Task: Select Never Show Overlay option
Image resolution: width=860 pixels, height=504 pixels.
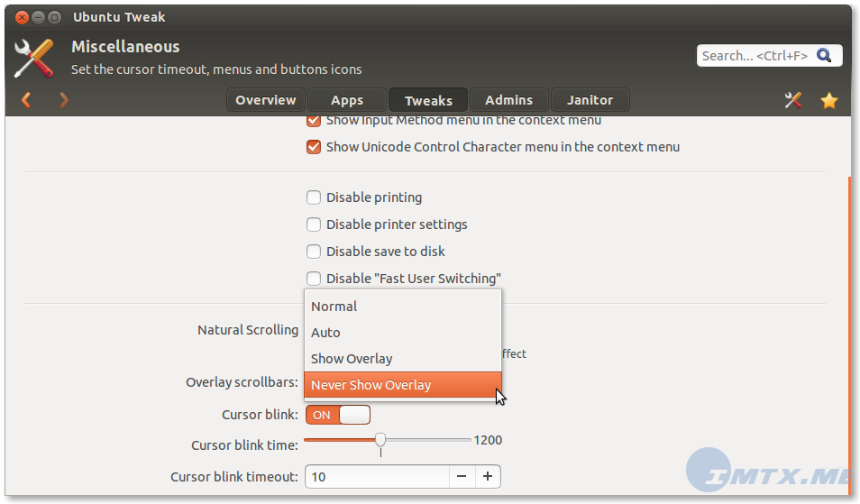Action: coord(403,385)
